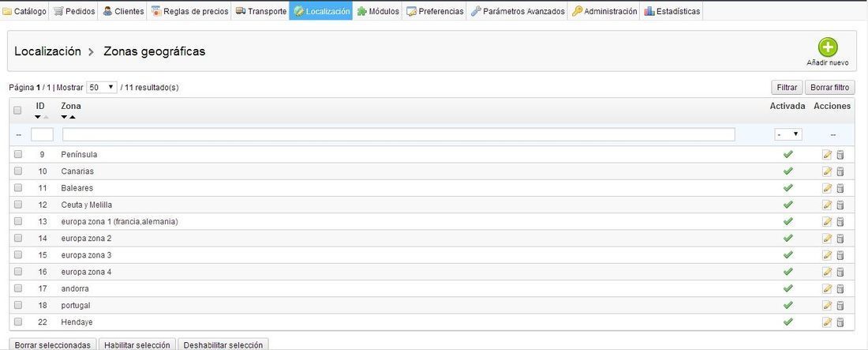Tick the checkbox for Hendaye row
Screen dimensions: 868x350
click(x=17, y=322)
